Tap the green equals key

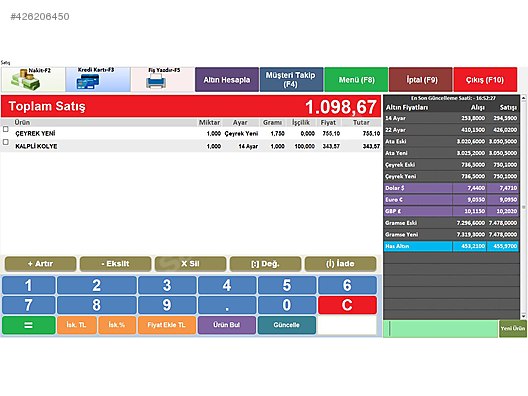29,325
